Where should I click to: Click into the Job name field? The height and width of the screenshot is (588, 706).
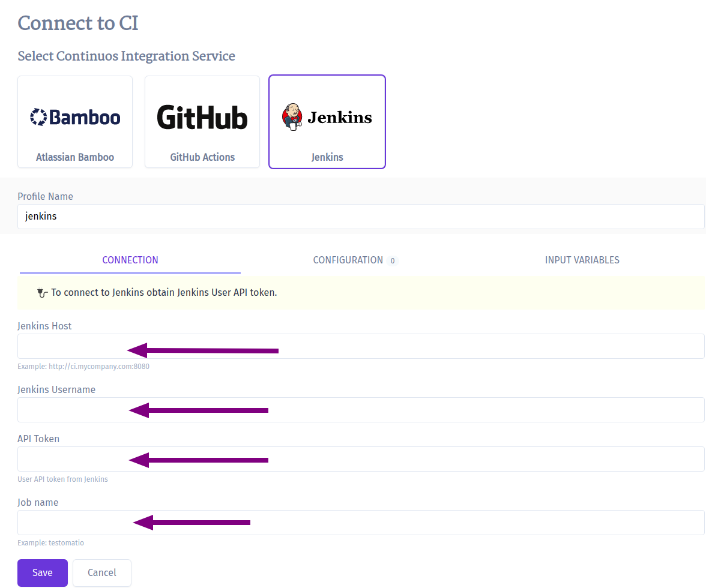coord(361,523)
